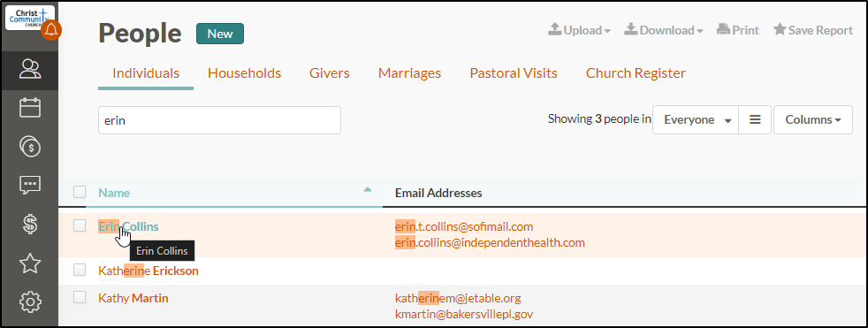Open the dollar sign Accounting icon

click(x=30, y=225)
